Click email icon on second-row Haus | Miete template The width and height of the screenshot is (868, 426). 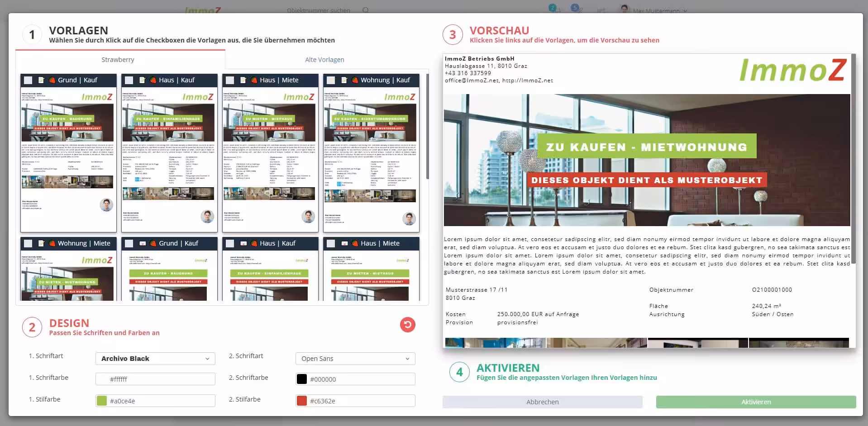pyautogui.click(x=344, y=243)
